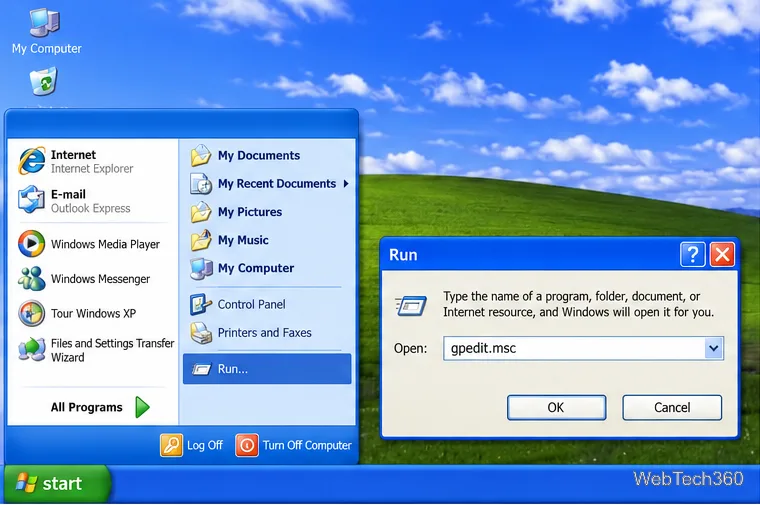Expand My Recent Documents submenu arrow
The image size is (760, 505).
click(x=346, y=184)
